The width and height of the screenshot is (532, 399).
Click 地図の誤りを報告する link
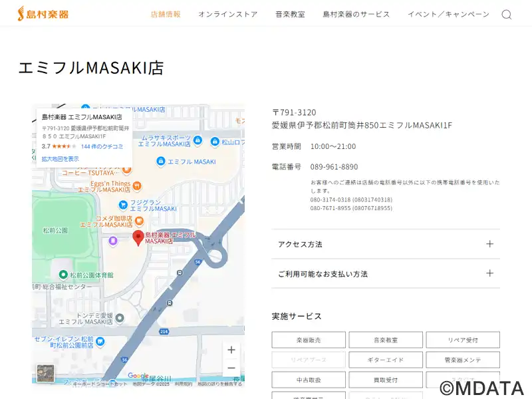(x=220, y=384)
